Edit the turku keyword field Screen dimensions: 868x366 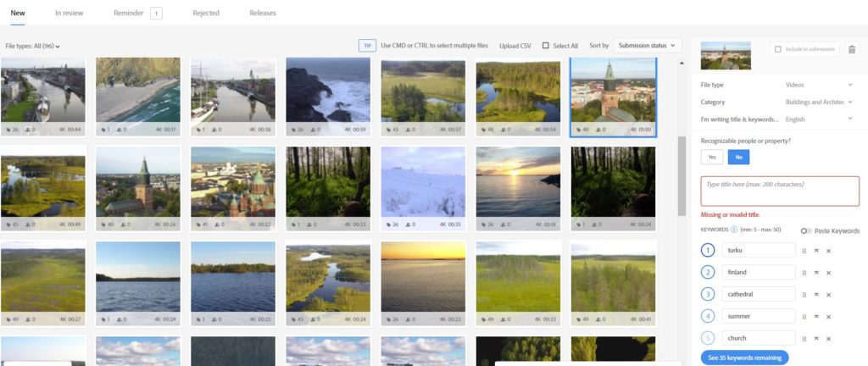pyautogui.click(x=759, y=251)
